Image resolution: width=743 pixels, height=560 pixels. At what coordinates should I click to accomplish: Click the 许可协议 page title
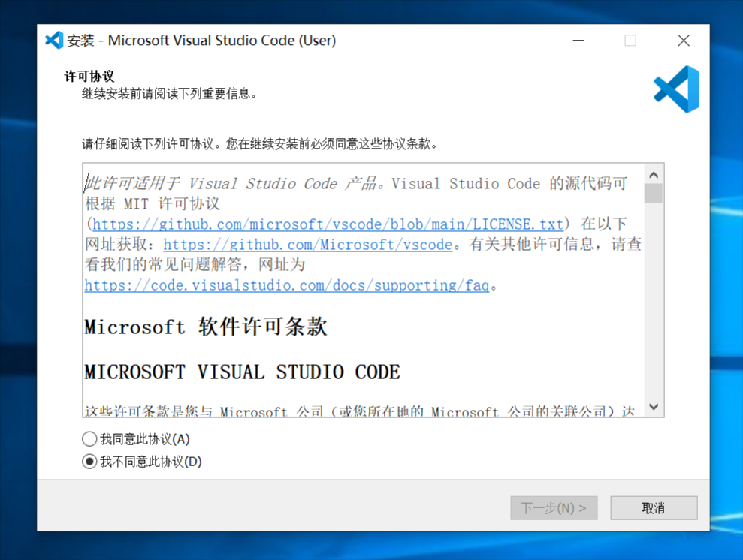click(89, 76)
